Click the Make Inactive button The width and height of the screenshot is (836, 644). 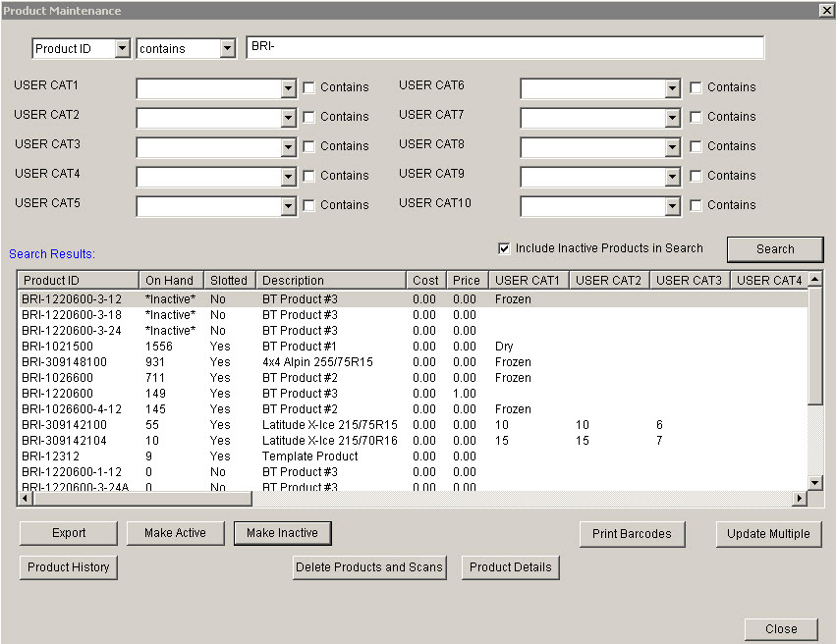click(283, 533)
